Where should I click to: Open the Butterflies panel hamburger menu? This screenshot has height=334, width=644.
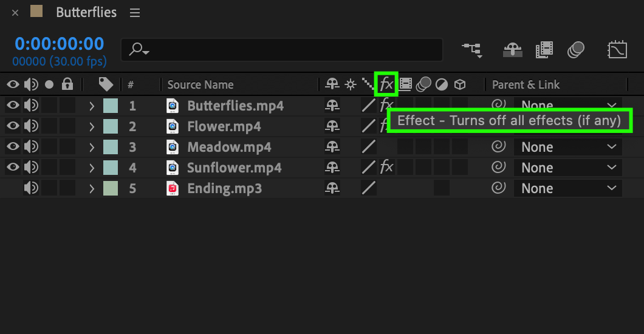tap(135, 13)
